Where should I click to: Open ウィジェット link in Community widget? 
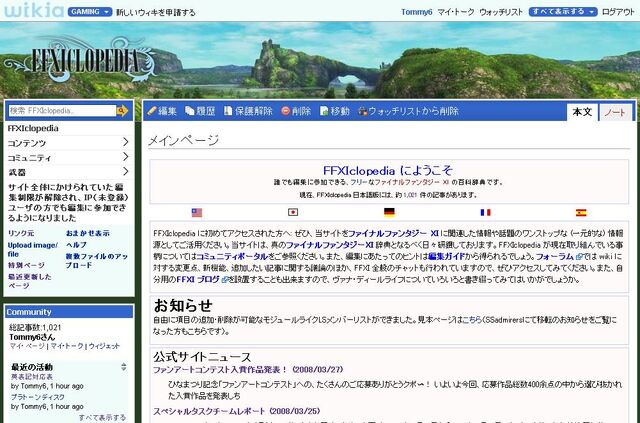pos(104,346)
